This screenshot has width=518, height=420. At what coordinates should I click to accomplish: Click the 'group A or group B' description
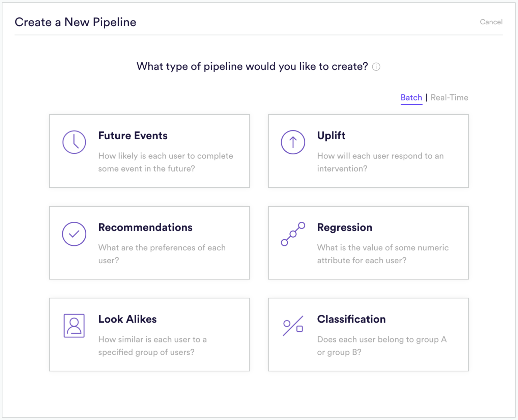tap(382, 346)
